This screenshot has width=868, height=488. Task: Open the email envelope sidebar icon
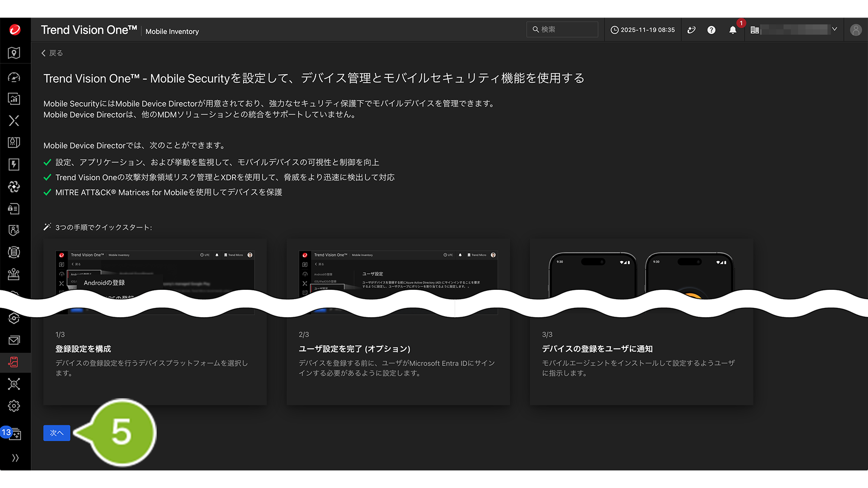[14, 340]
